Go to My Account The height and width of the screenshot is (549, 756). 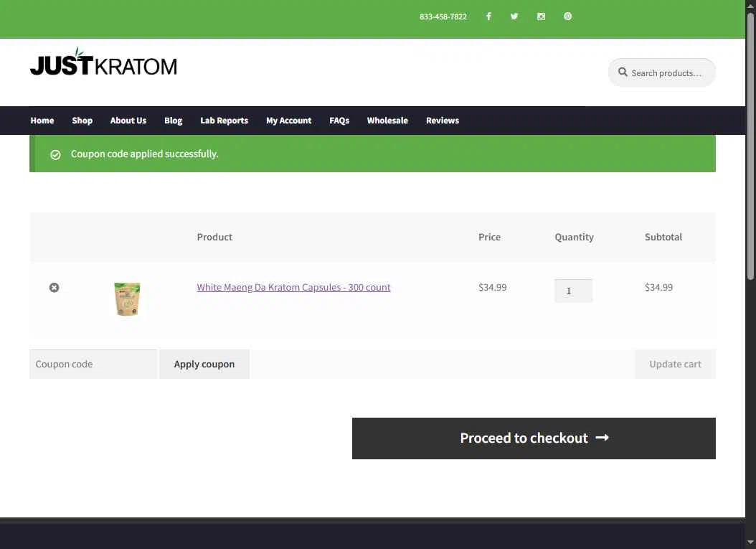click(289, 121)
